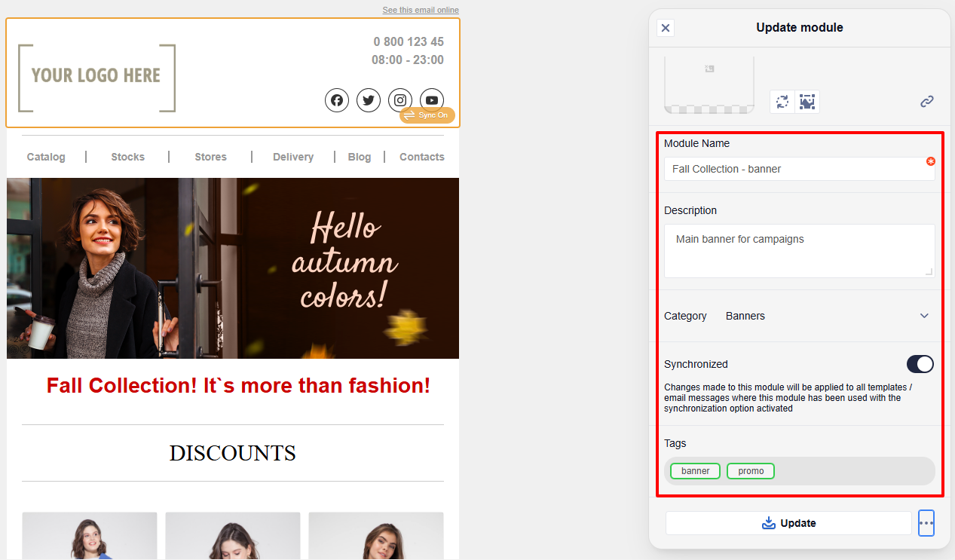Image resolution: width=955 pixels, height=560 pixels.
Task: Open Stocks in the email menu
Action: (x=128, y=157)
